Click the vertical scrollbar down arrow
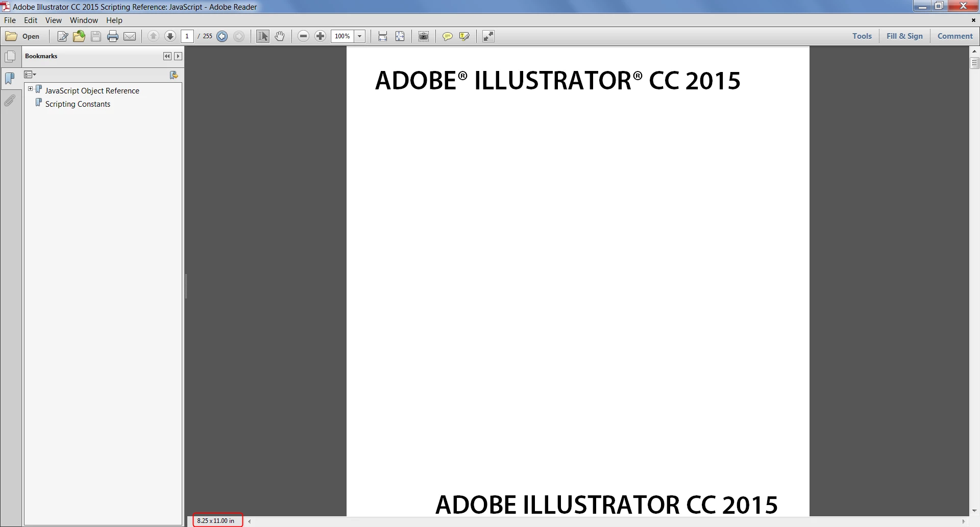Screen dimensions: 980x527 974,511
